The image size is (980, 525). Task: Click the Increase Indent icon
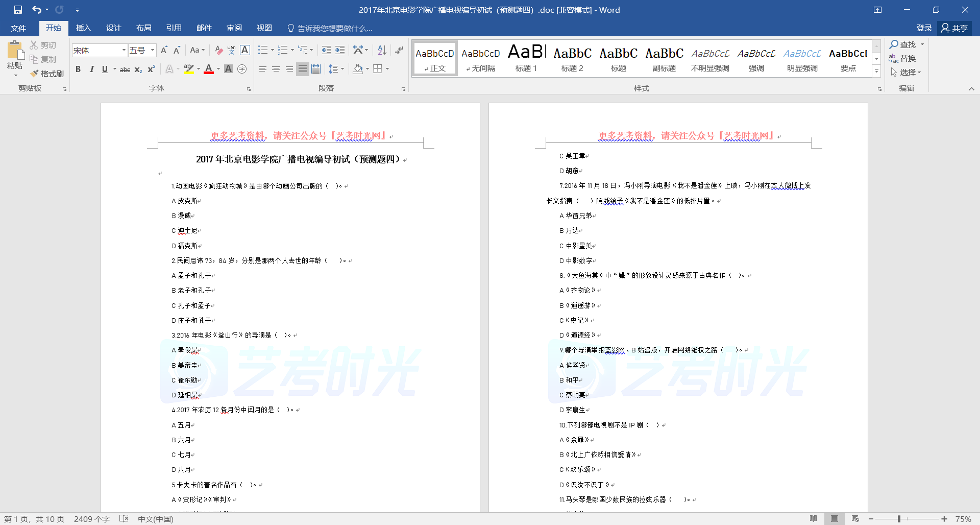340,50
